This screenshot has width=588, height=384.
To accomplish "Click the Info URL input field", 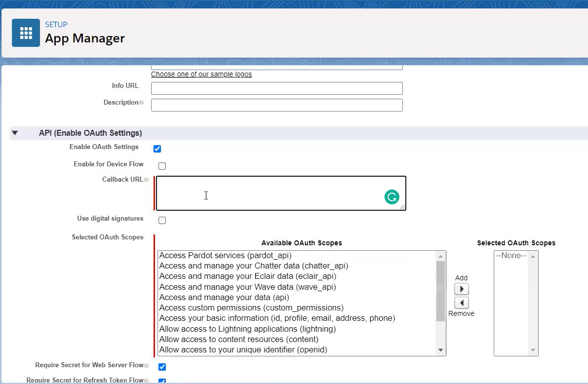I will [277, 88].
